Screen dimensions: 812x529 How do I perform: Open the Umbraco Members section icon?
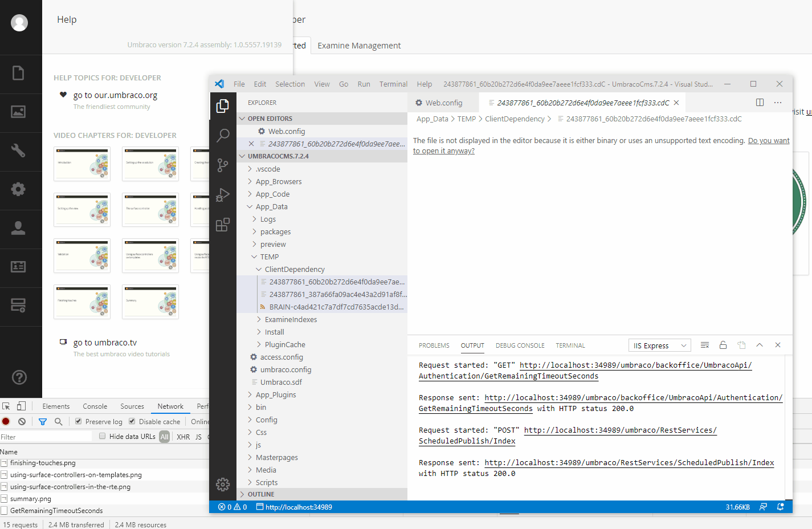click(18, 267)
